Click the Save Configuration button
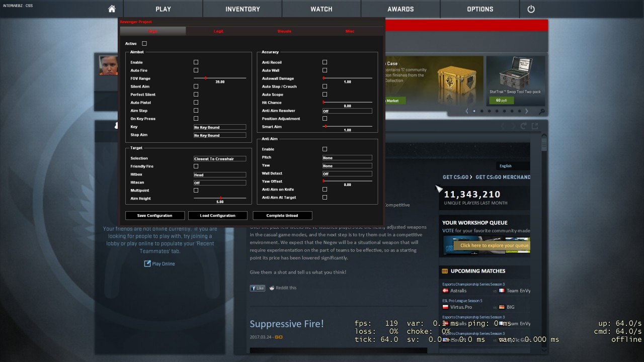 tap(155, 216)
